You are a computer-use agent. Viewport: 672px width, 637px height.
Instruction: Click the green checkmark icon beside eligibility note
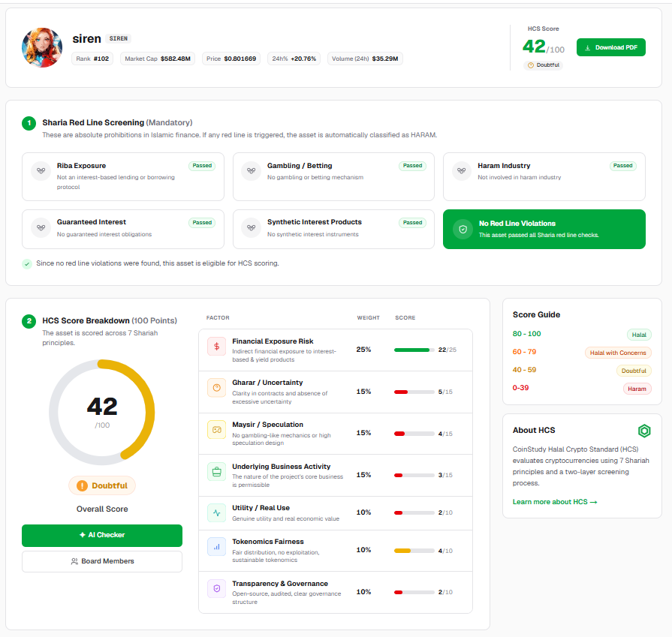point(27,263)
